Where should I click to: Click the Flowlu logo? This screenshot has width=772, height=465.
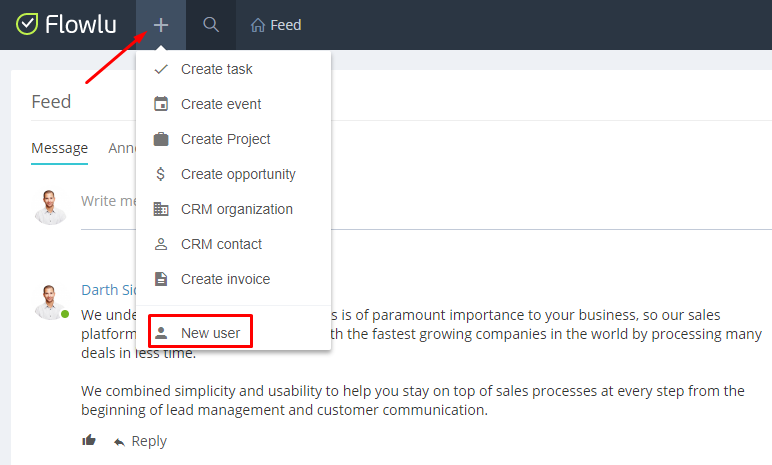[x=66, y=24]
